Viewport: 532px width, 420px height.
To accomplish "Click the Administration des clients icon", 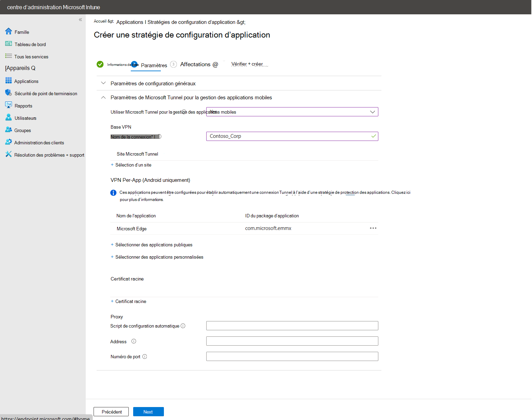I will pos(9,142).
